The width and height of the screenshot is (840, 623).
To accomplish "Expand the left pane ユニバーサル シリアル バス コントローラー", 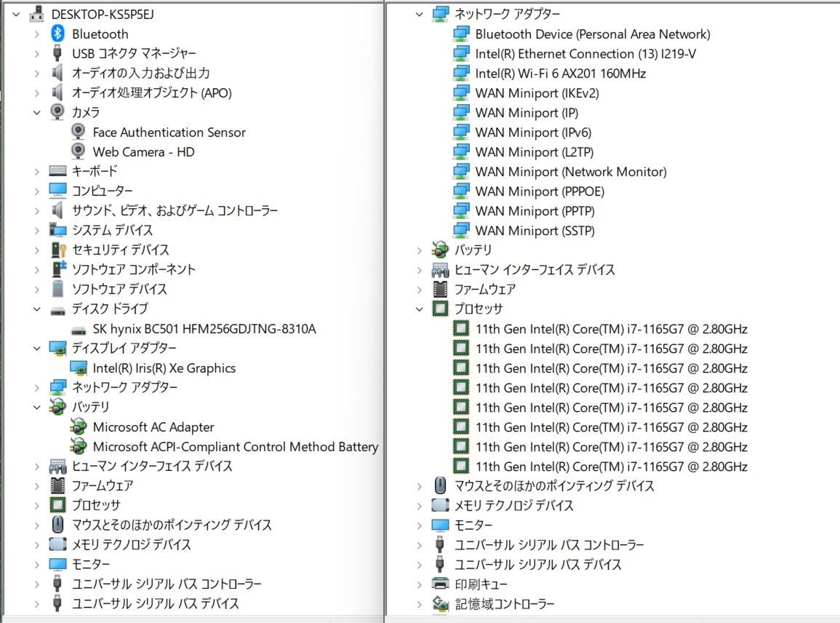I will tap(36, 584).
